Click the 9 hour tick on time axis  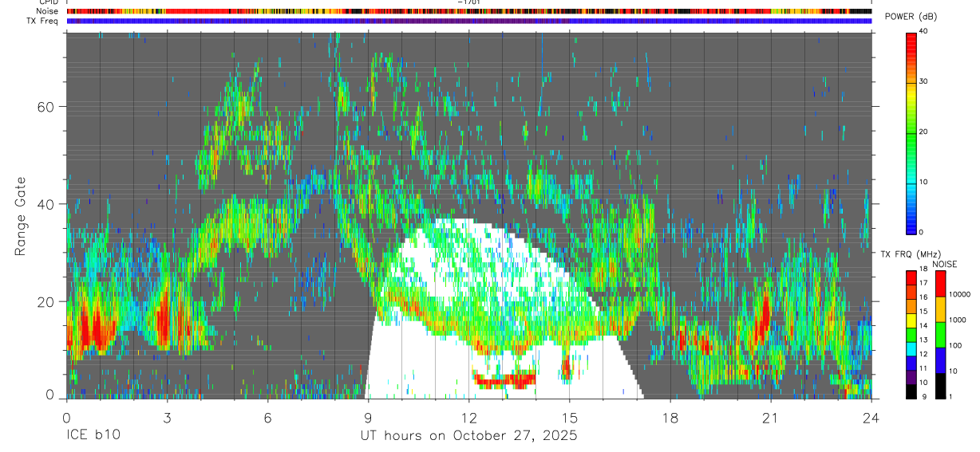368,418
